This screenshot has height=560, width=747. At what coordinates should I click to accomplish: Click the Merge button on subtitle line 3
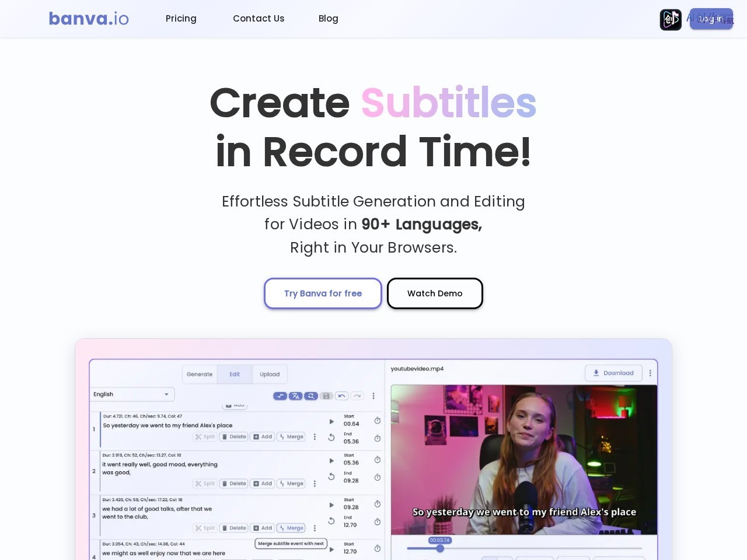[x=291, y=528]
